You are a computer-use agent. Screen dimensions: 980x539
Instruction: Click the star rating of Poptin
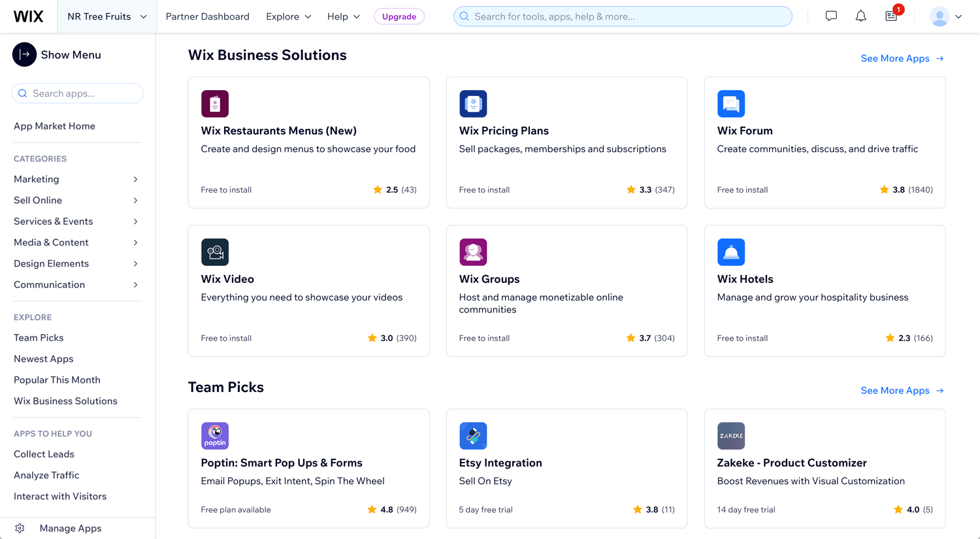click(391, 510)
